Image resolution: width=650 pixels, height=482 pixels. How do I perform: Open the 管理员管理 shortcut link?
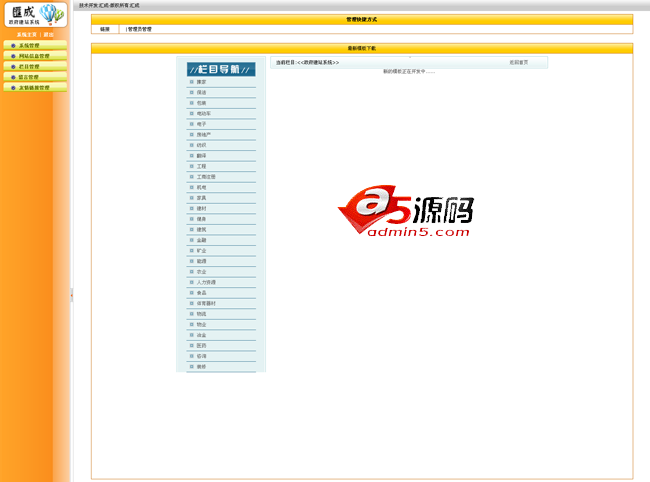(x=139, y=29)
